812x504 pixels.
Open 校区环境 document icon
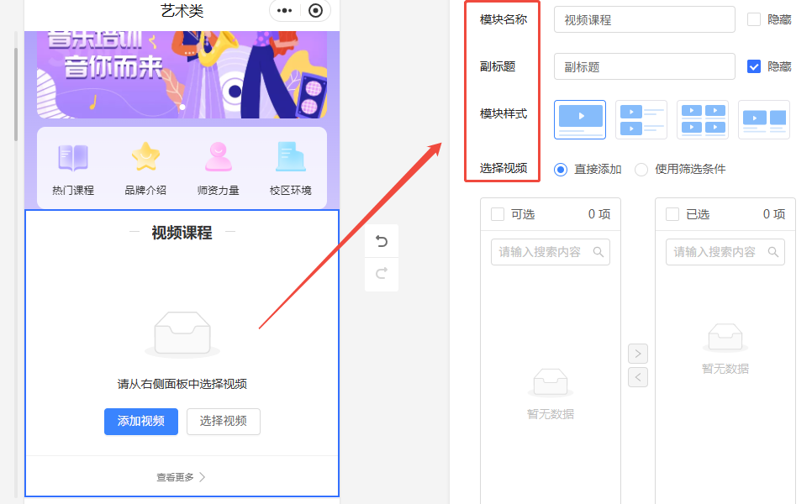click(291, 157)
